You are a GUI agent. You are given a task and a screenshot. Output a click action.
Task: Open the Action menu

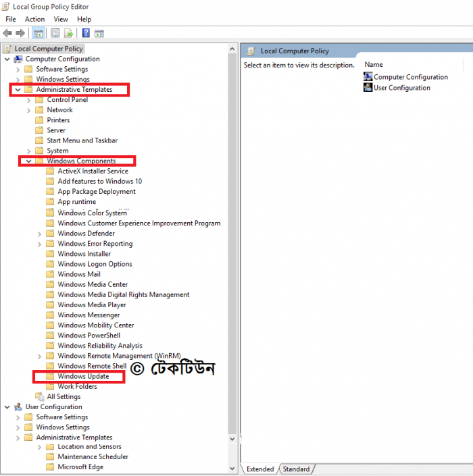click(34, 19)
